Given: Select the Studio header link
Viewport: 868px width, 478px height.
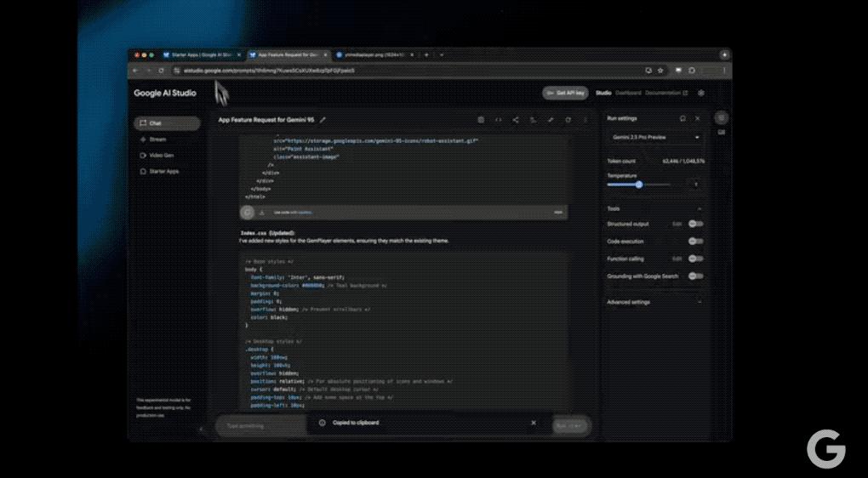Looking at the screenshot, I should (603, 93).
